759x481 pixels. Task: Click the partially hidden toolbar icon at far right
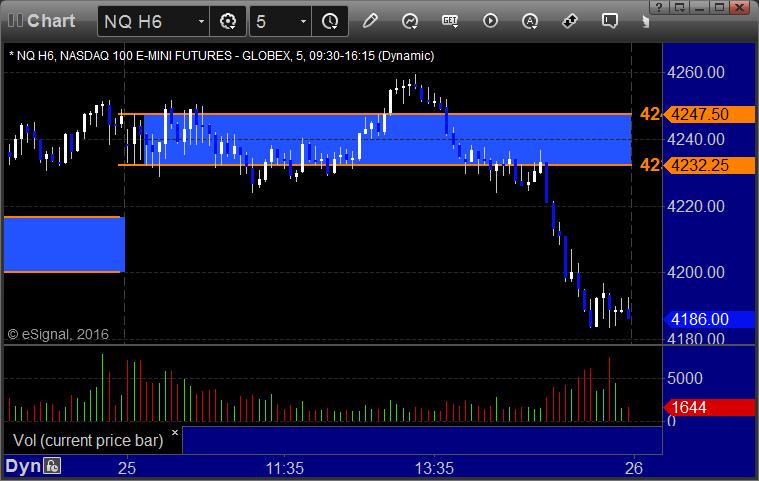point(645,21)
